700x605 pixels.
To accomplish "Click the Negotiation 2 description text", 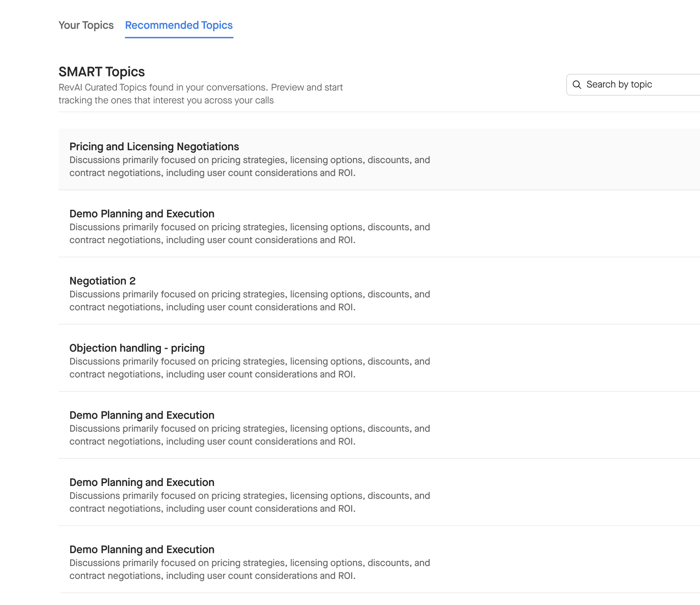I will tap(249, 300).
